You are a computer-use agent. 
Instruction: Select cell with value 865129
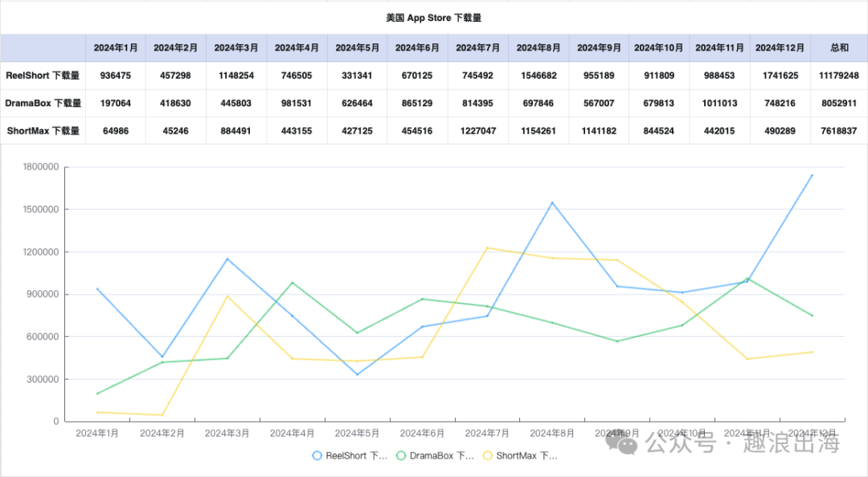(417, 103)
